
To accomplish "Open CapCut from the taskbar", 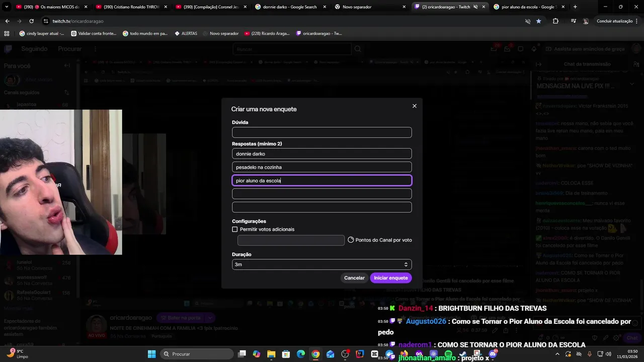I will pos(374,354).
